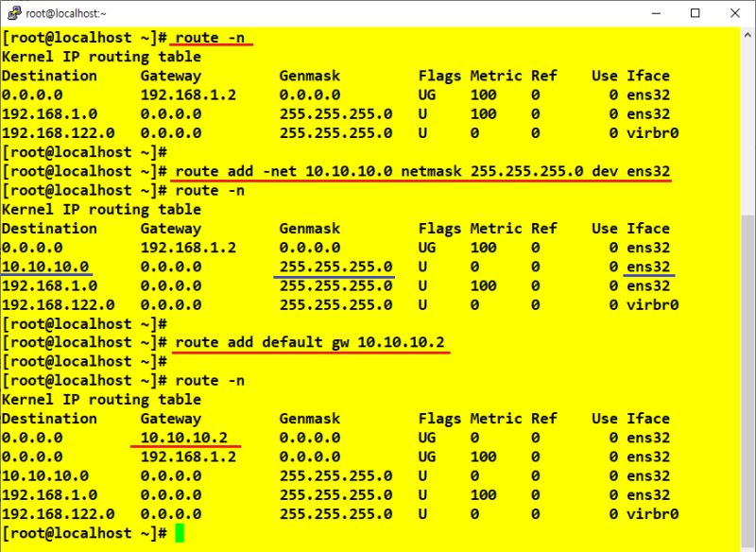756x552 pixels.
Task: Select gateway 192.168.1.2 in the first routing table
Action: (188, 95)
